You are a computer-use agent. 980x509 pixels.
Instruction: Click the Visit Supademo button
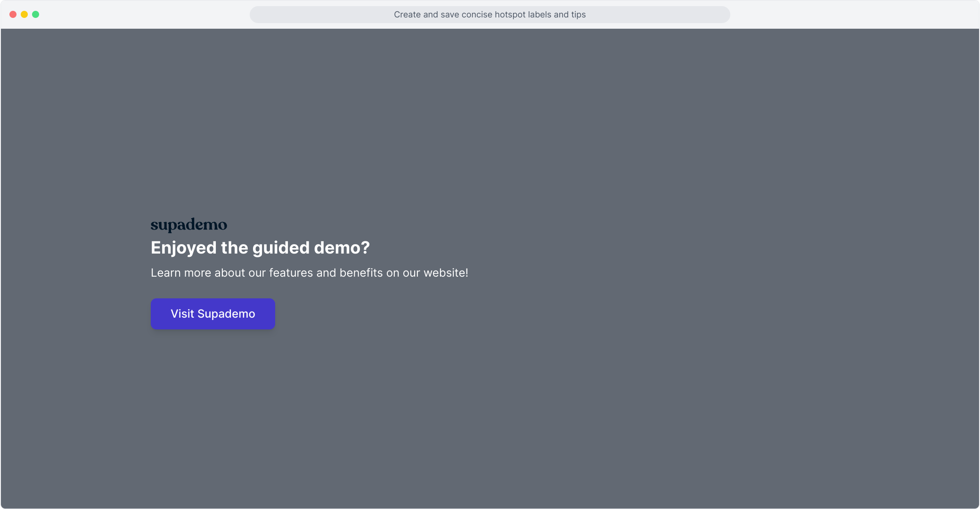pos(212,314)
